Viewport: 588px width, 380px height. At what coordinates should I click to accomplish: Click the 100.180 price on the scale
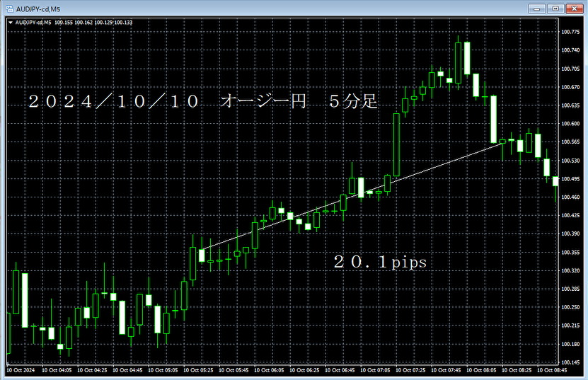570,344
